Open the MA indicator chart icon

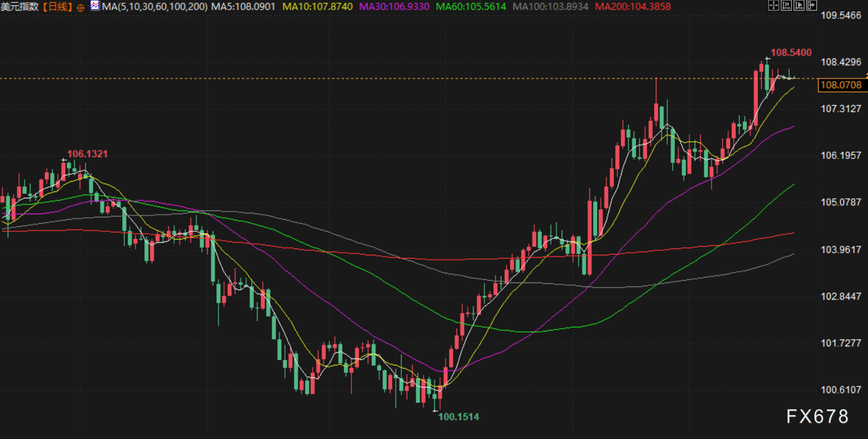click(95, 6)
